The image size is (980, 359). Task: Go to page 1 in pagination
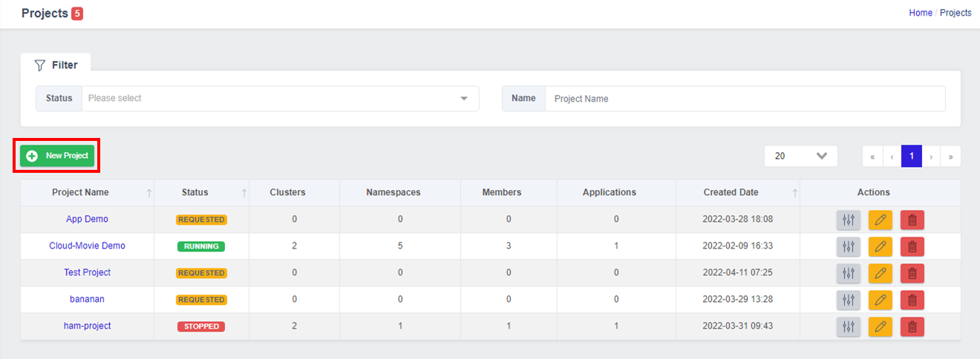pos(912,157)
